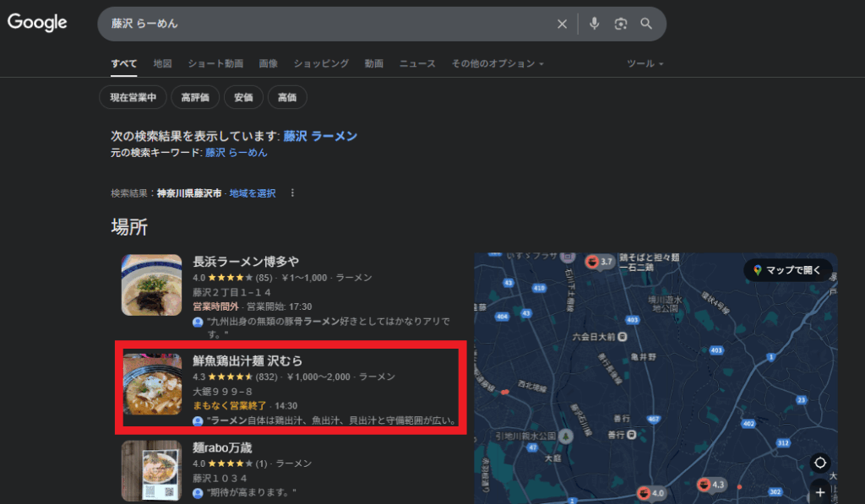The image size is (865, 504).
Task: Click the 4.3 rated ramen pin on map
Action: pyautogui.click(x=710, y=485)
